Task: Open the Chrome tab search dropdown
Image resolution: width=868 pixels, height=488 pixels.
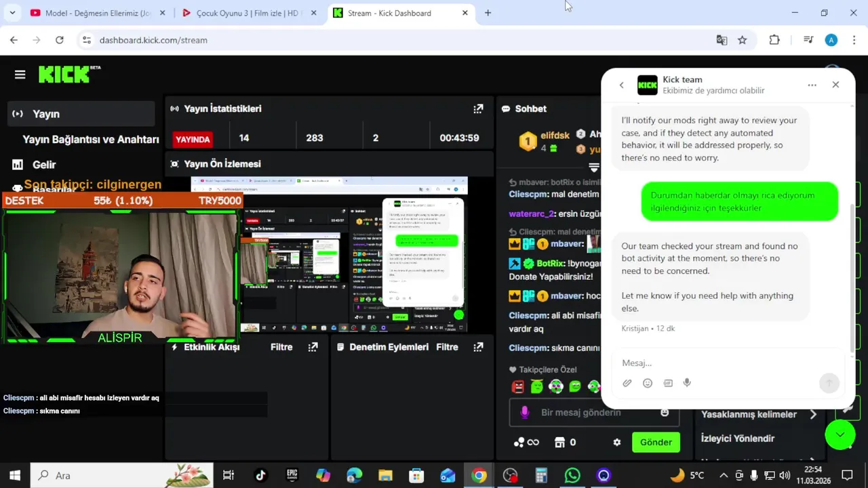Action: pyautogui.click(x=14, y=13)
